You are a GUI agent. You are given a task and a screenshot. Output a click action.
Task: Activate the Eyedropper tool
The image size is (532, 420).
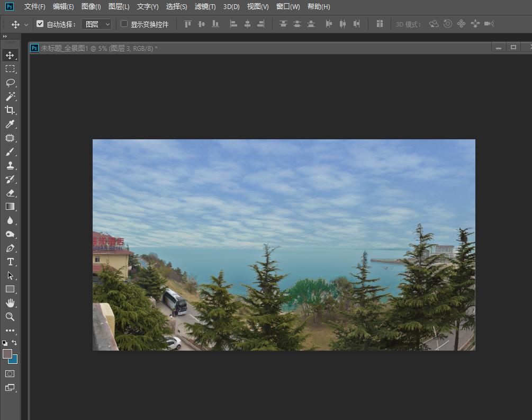10,124
